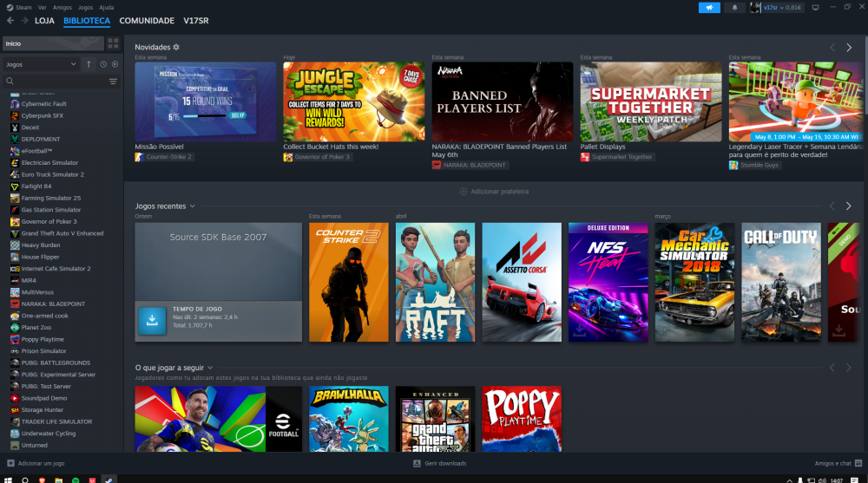868x483 pixels.
Task: Collapse the Jogos recentes shelf
Action: [193, 206]
